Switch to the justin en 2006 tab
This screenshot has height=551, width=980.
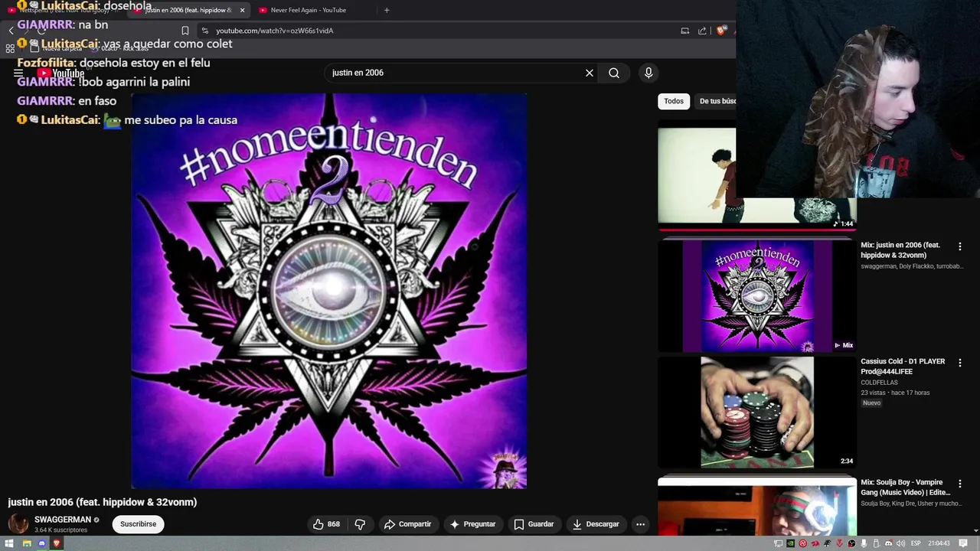pos(188,10)
